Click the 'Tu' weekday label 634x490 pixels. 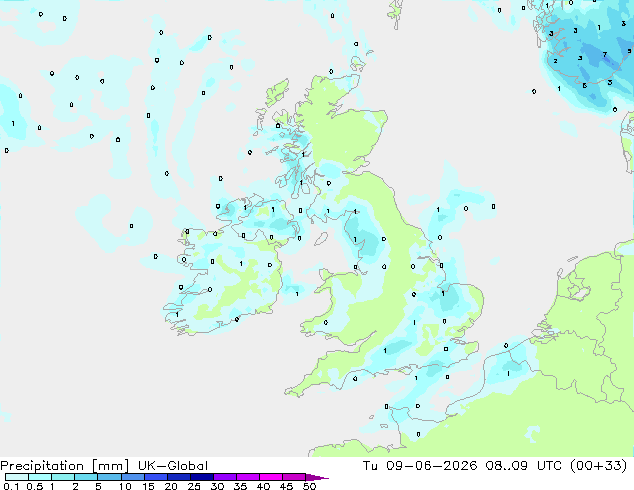click(x=370, y=466)
